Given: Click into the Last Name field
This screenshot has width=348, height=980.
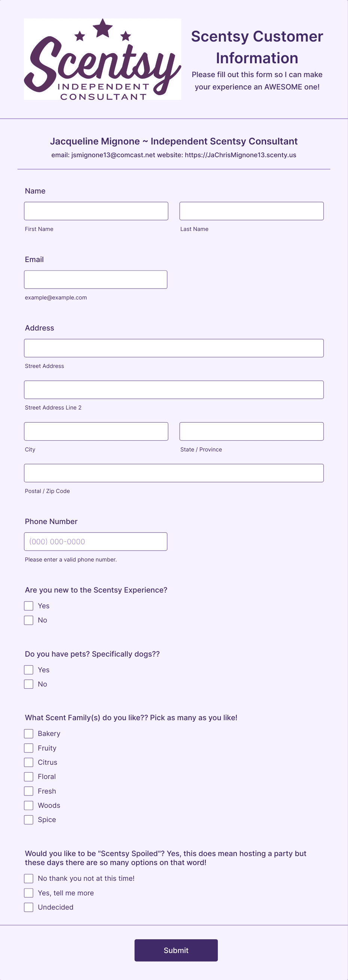Looking at the screenshot, I should point(251,211).
